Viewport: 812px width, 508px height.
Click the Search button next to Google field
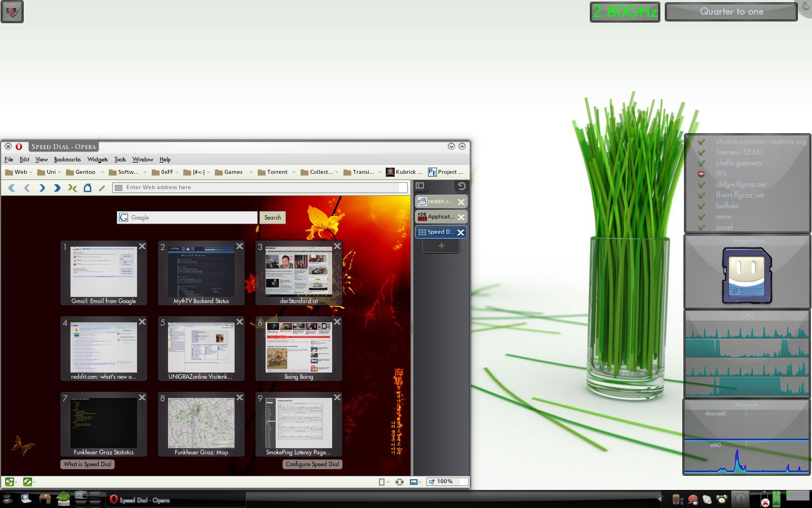(272, 217)
